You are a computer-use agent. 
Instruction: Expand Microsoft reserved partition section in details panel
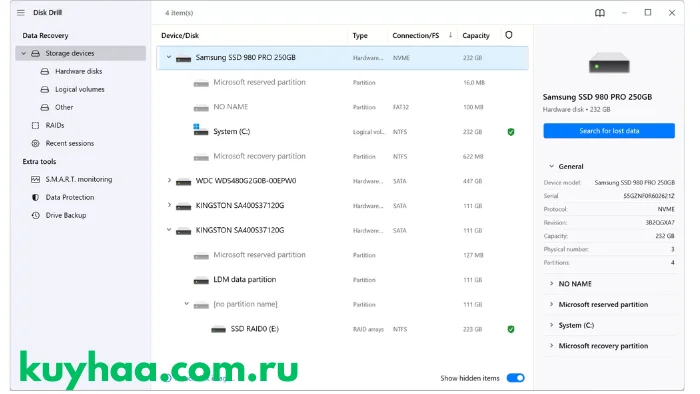tap(551, 304)
